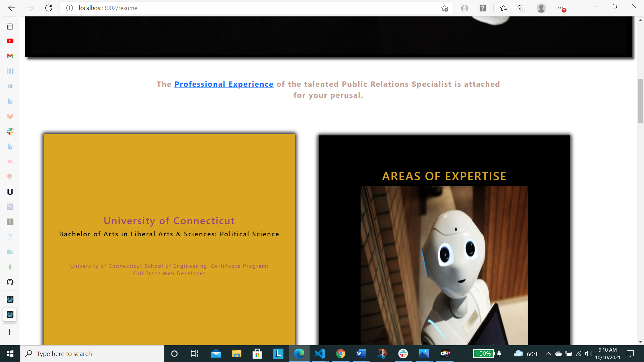Open Microsoft Word from the taskbar
Viewport: 644px width, 362px height.
pyautogui.click(x=361, y=354)
